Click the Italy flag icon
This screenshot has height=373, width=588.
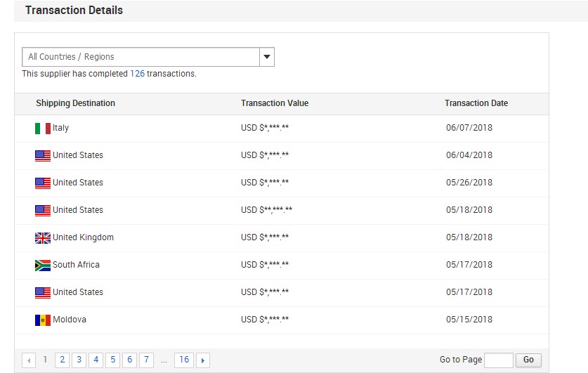click(x=43, y=129)
